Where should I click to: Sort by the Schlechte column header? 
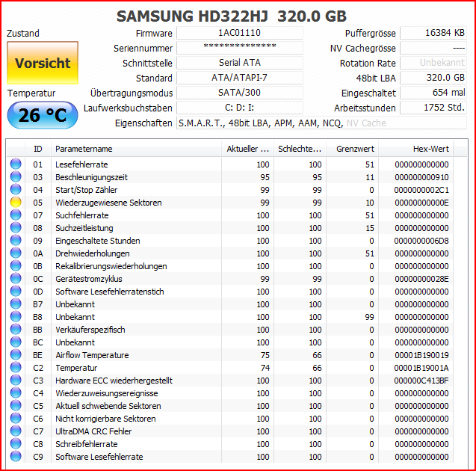click(x=300, y=149)
